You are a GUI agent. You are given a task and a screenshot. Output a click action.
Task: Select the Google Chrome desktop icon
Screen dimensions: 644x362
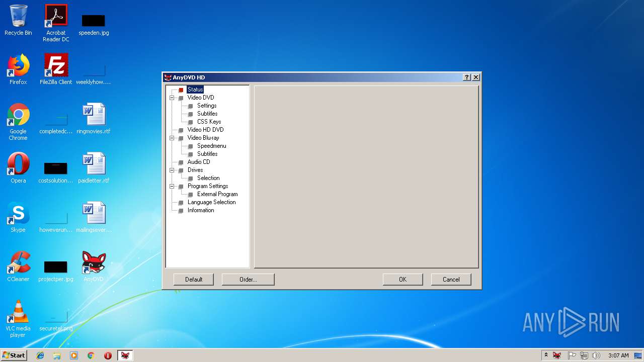pos(18,122)
